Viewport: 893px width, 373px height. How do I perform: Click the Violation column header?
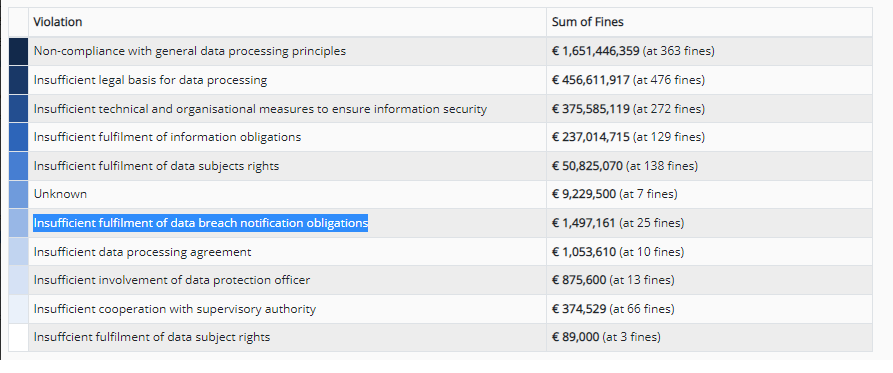coord(58,22)
